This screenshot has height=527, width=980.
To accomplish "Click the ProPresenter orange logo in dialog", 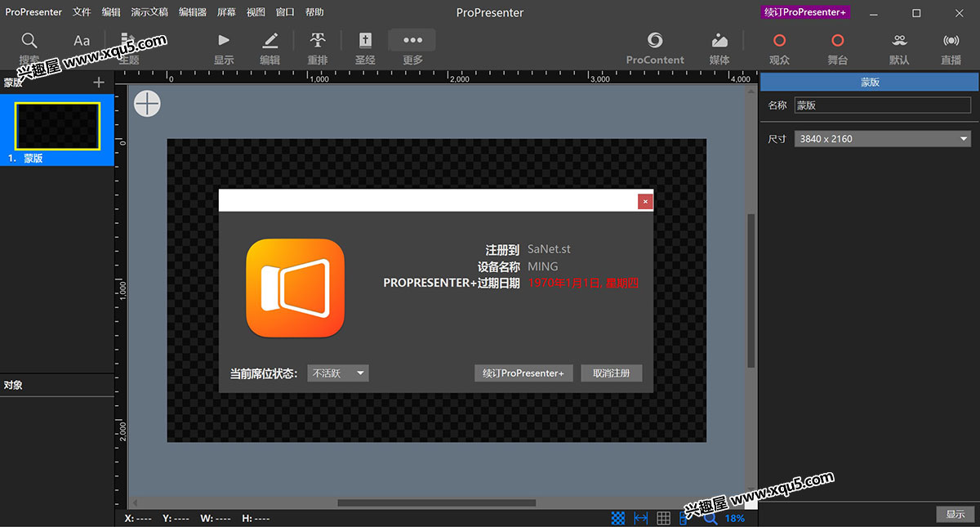I will click(295, 288).
